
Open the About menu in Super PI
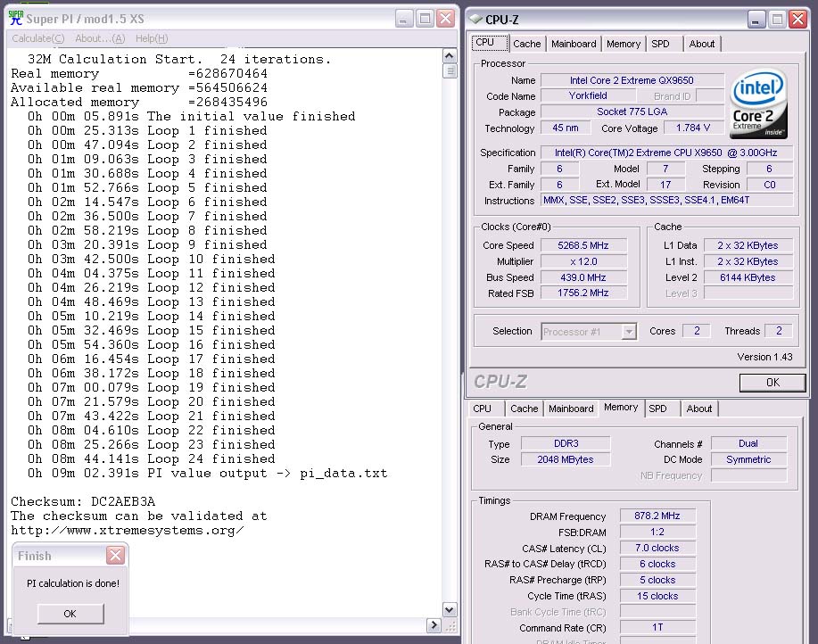(100, 38)
